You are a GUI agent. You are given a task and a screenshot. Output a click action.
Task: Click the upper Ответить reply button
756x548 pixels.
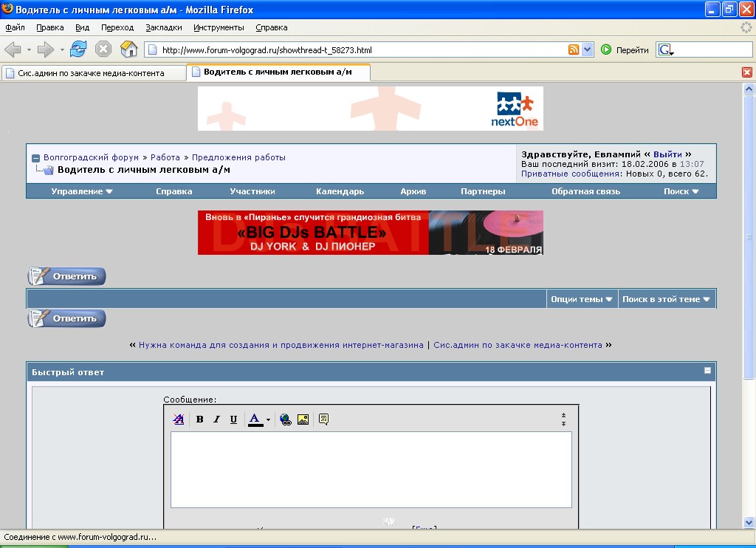click(x=66, y=276)
